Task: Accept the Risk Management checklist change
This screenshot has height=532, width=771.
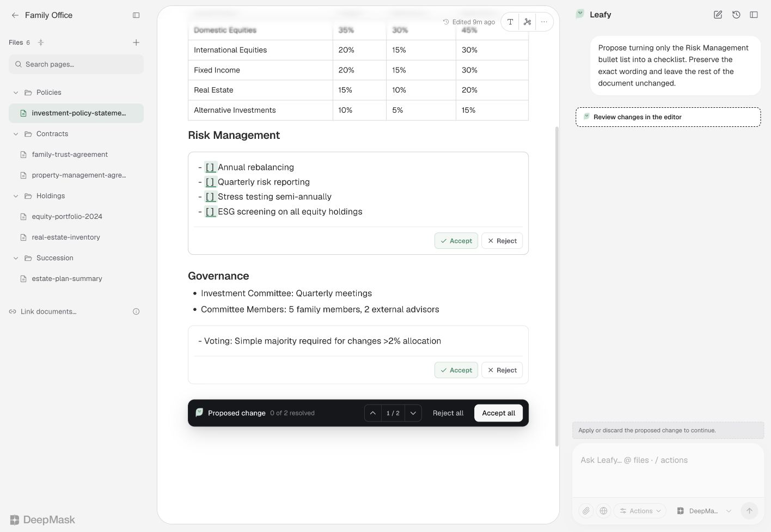Action: coord(456,241)
